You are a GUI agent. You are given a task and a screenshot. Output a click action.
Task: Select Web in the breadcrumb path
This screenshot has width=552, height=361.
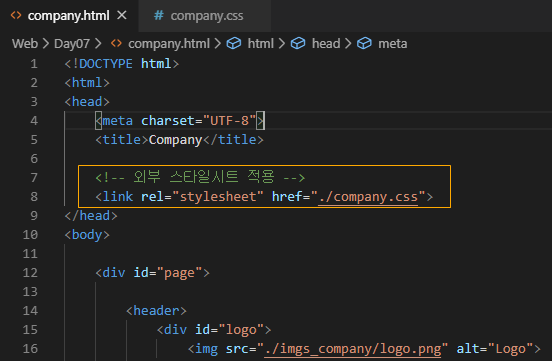tap(25, 44)
